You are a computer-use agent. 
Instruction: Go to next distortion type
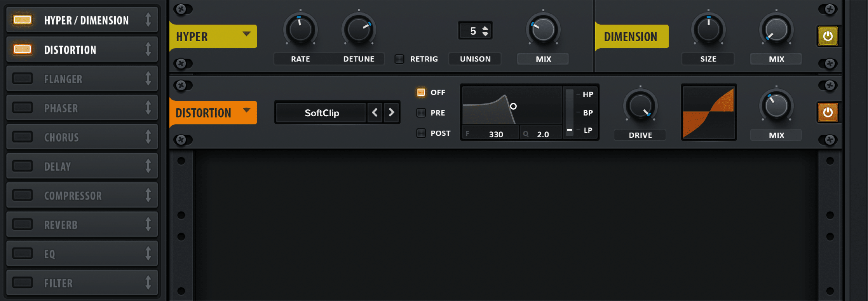tap(391, 113)
